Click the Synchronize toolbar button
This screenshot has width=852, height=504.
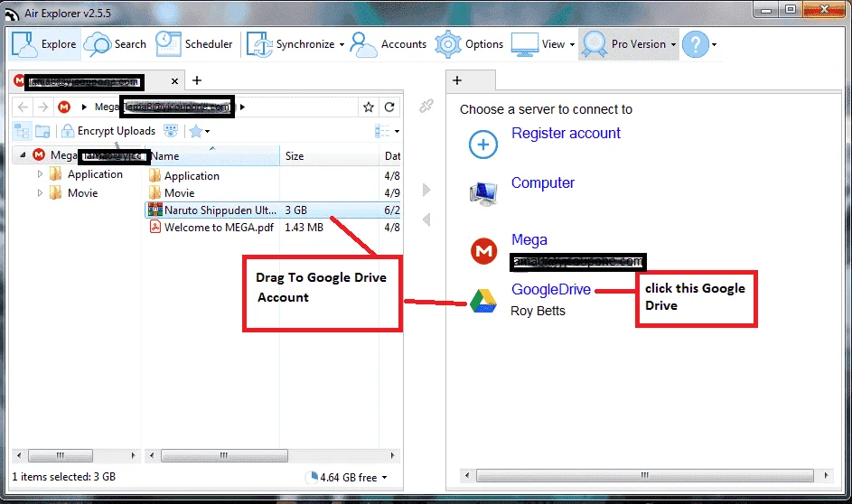[x=291, y=44]
